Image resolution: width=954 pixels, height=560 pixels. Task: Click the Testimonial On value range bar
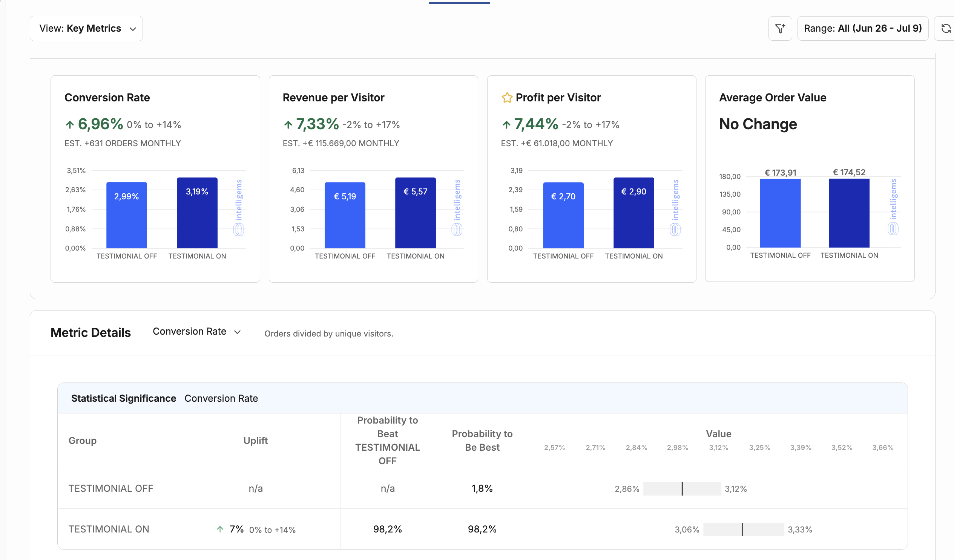point(744,529)
